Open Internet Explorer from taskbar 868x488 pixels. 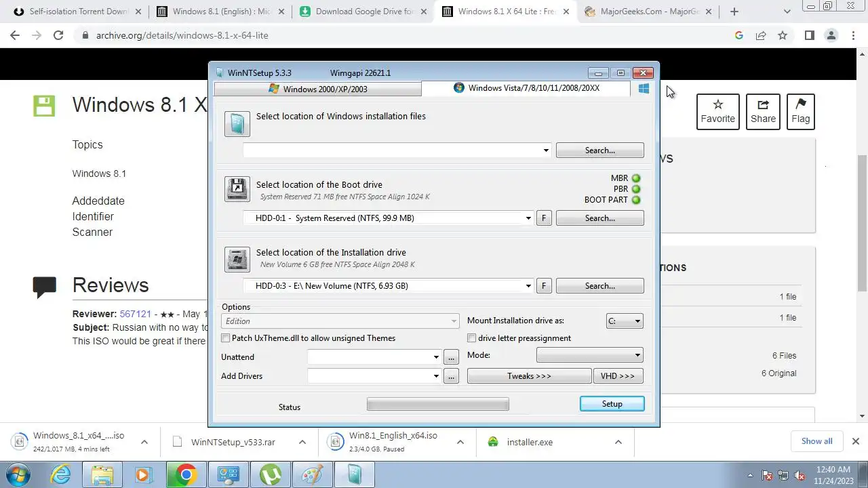click(61, 475)
